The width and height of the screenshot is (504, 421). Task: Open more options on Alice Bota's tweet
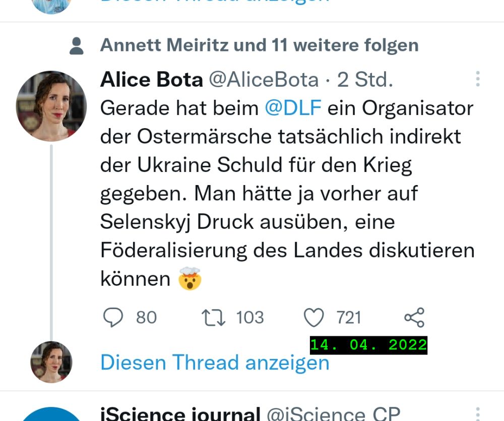coord(477,79)
